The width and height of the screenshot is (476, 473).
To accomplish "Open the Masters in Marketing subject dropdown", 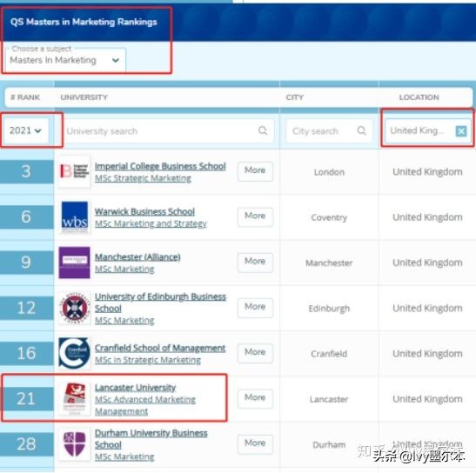I will pyautogui.click(x=65, y=60).
